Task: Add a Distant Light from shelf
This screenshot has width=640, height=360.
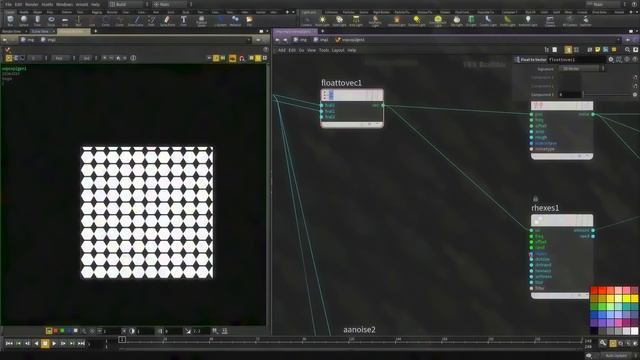Action: coord(416,20)
